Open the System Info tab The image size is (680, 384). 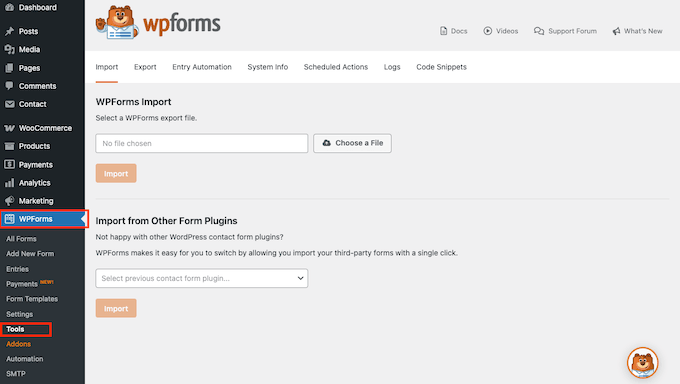pos(268,67)
